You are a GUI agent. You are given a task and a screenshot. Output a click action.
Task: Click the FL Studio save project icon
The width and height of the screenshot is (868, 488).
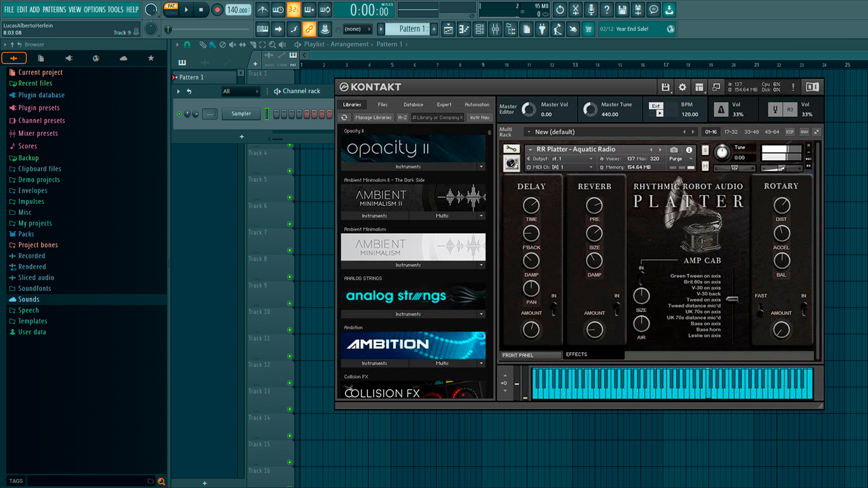click(623, 10)
